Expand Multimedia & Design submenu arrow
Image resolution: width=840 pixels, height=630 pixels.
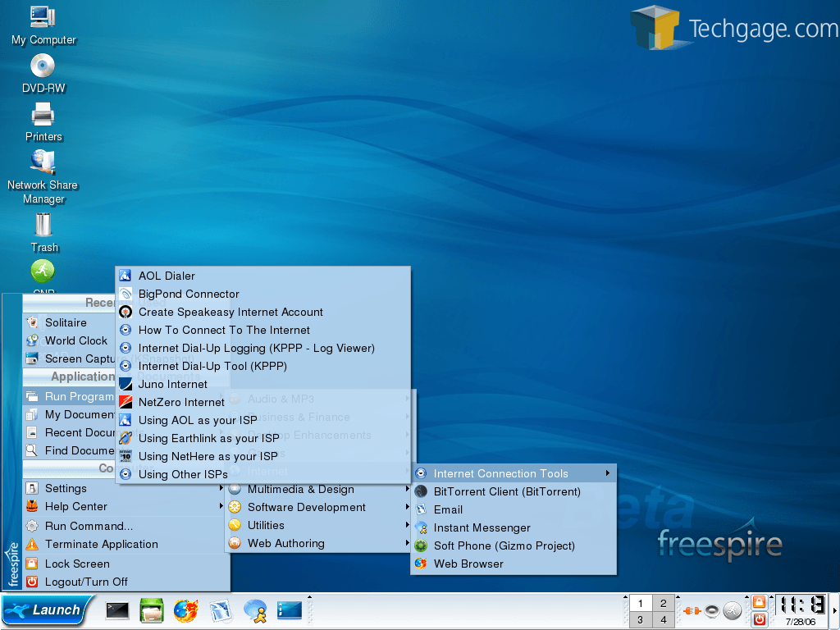tap(407, 489)
